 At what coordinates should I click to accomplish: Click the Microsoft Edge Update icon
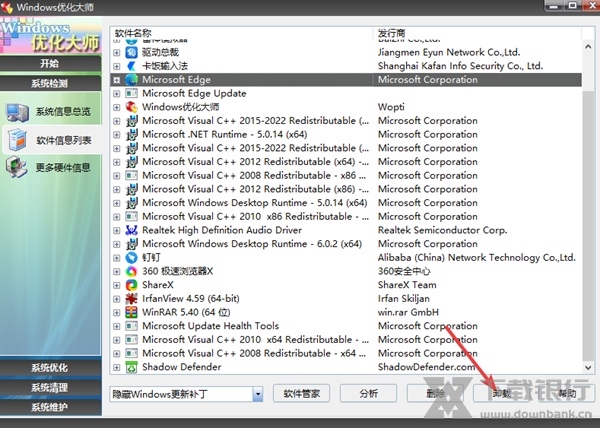click(131, 93)
